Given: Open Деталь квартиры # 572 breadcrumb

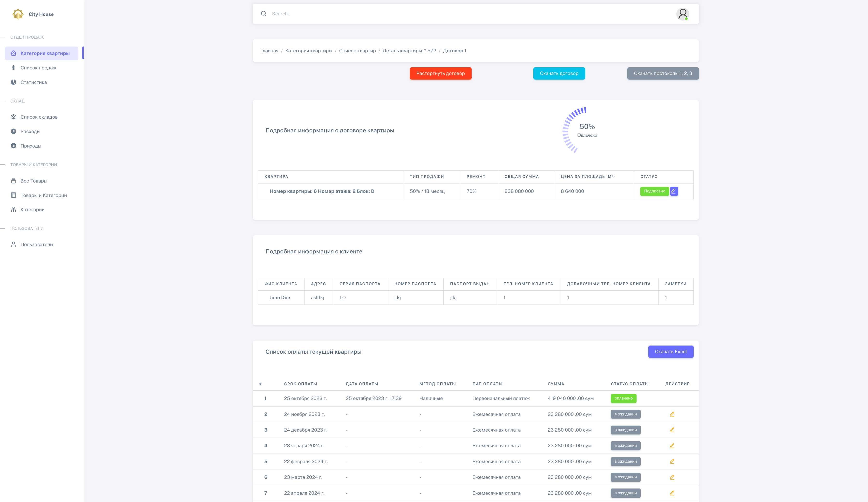Looking at the screenshot, I should pyautogui.click(x=409, y=51).
